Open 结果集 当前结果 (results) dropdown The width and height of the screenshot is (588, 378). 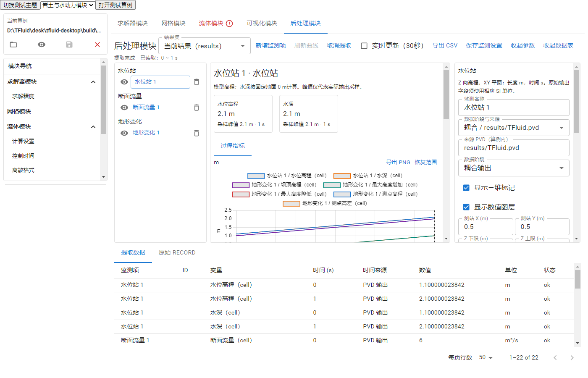[x=205, y=46]
